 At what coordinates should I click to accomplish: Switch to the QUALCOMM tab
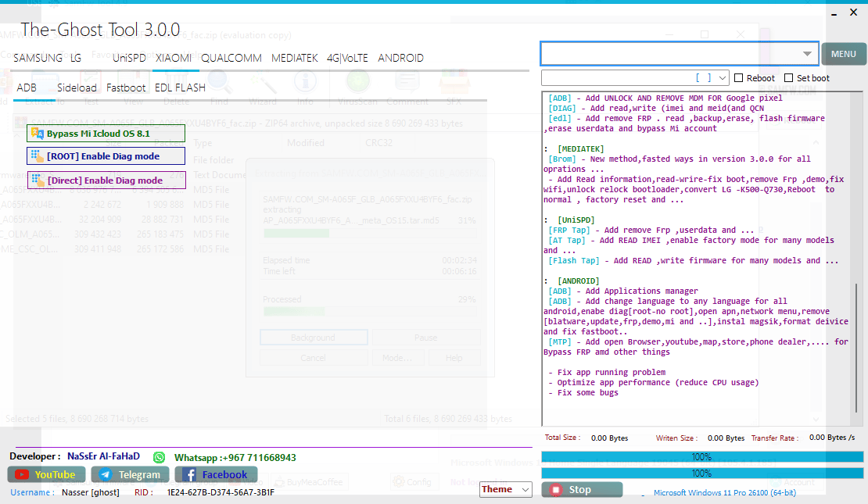tap(231, 58)
